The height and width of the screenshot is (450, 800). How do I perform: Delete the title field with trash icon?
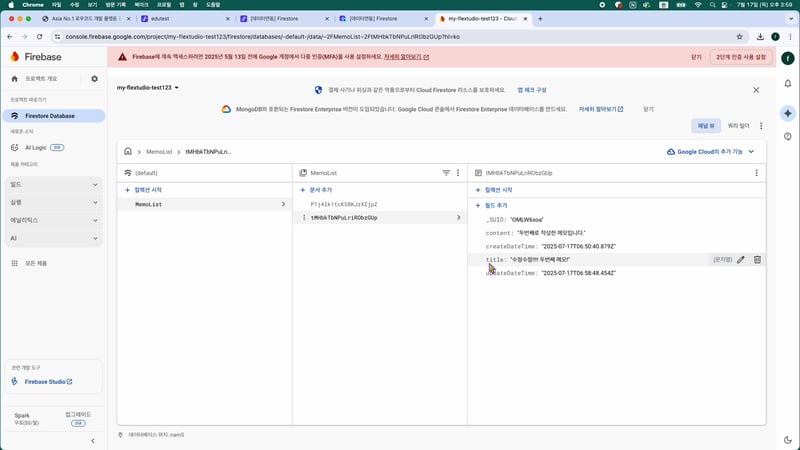[x=757, y=259]
